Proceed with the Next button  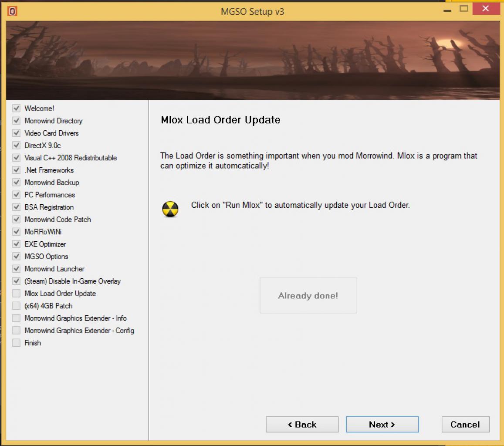[382, 425]
